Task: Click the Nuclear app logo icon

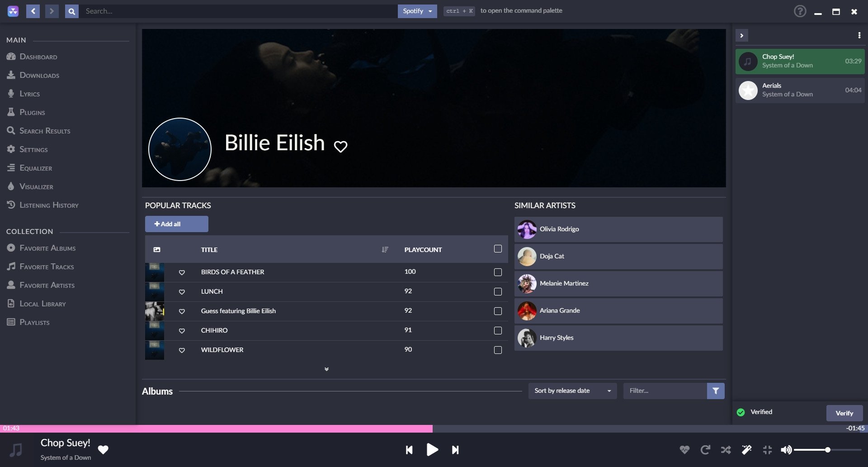Action: [13, 11]
